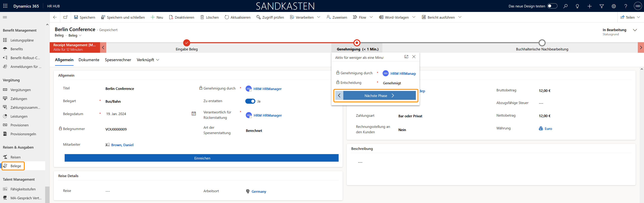The image size is (644, 203).
Task: Open the help question mark
Action: [x=626, y=6]
